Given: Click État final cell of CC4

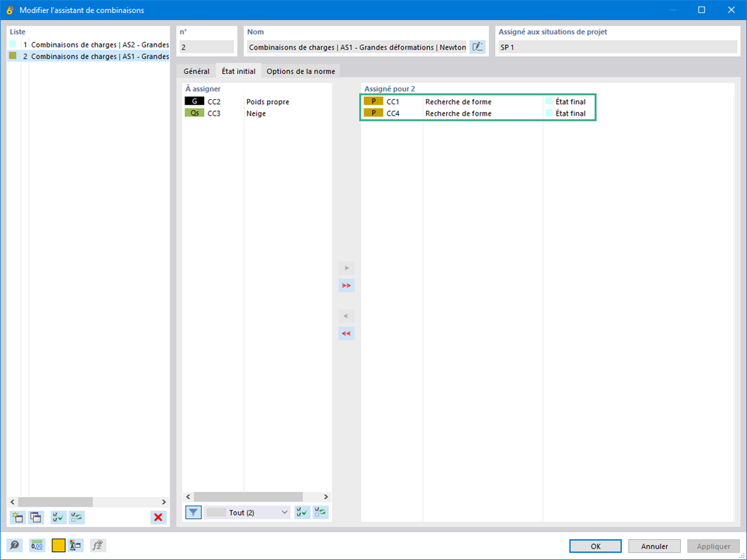Looking at the screenshot, I should click(x=570, y=113).
